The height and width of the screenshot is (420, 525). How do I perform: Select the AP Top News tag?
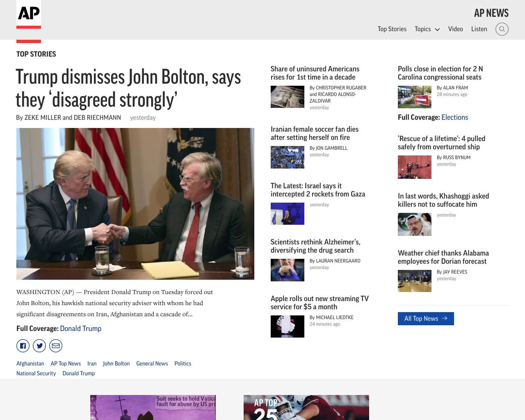click(66, 363)
